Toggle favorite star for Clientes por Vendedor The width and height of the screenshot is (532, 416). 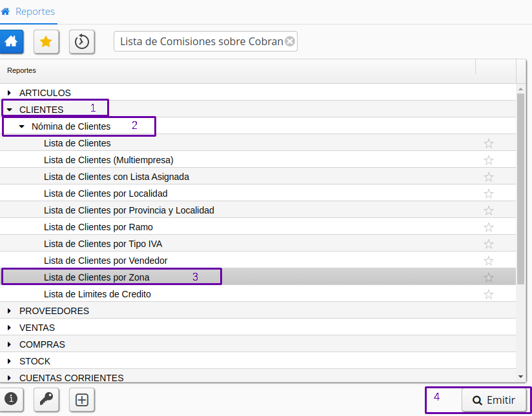click(489, 261)
